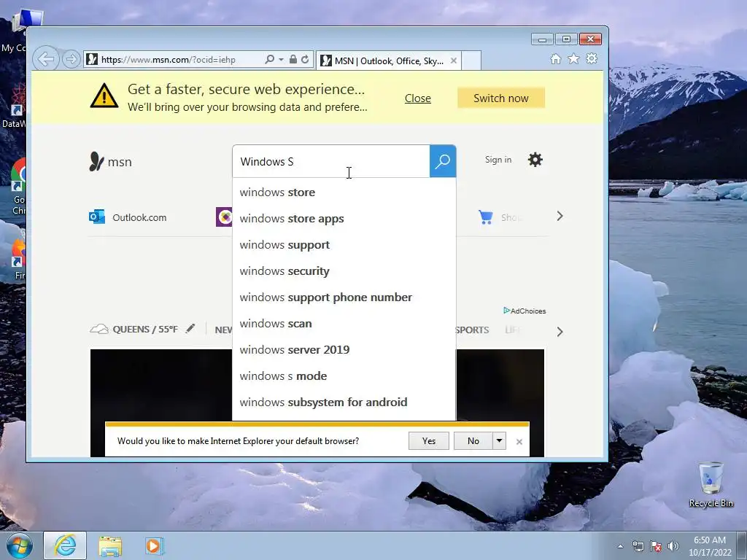Click the Internet Explorer taskbar icon
The image size is (747, 560).
pos(65,545)
